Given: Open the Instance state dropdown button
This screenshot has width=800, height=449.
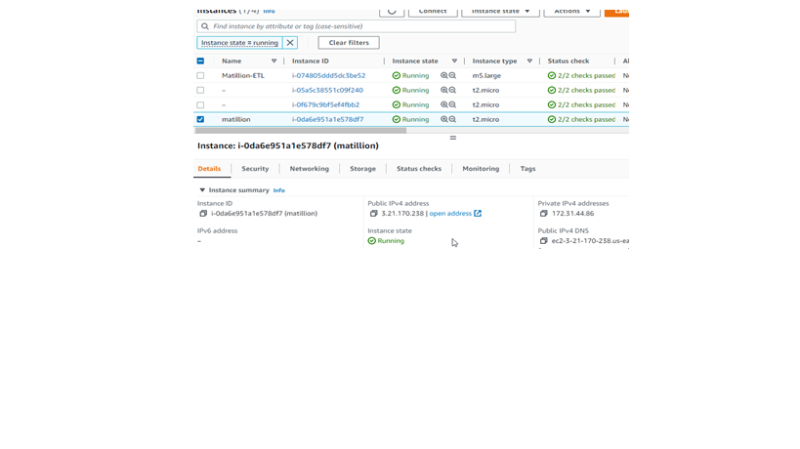Looking at the screenshot, I should (500, 11).
